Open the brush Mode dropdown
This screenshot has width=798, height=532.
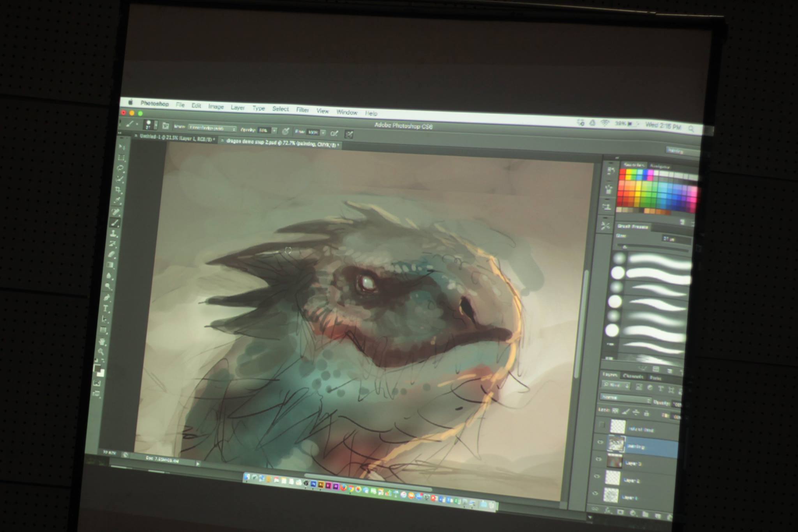[x=212, y=128]
